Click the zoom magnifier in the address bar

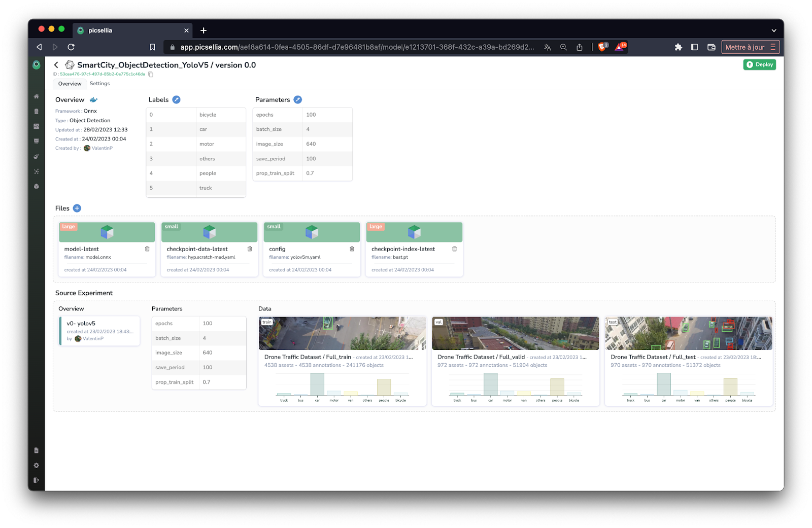click(x=563, y=47)
